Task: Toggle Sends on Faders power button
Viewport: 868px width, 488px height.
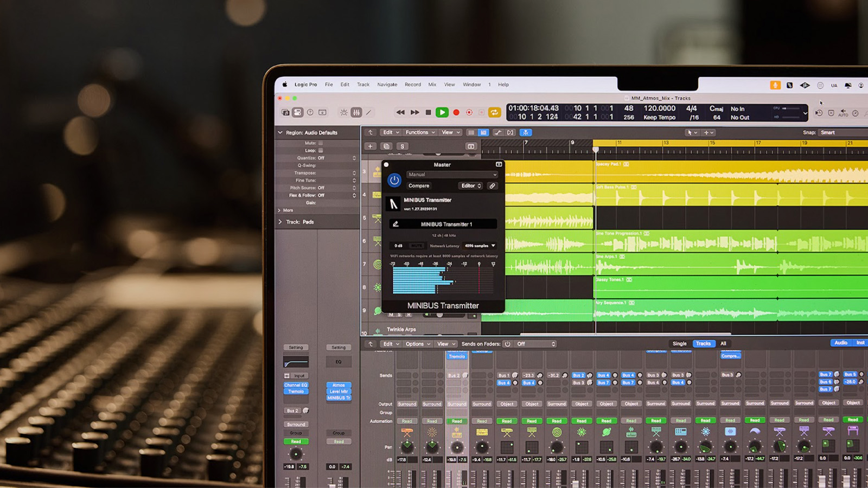Action: click(507, 344)
